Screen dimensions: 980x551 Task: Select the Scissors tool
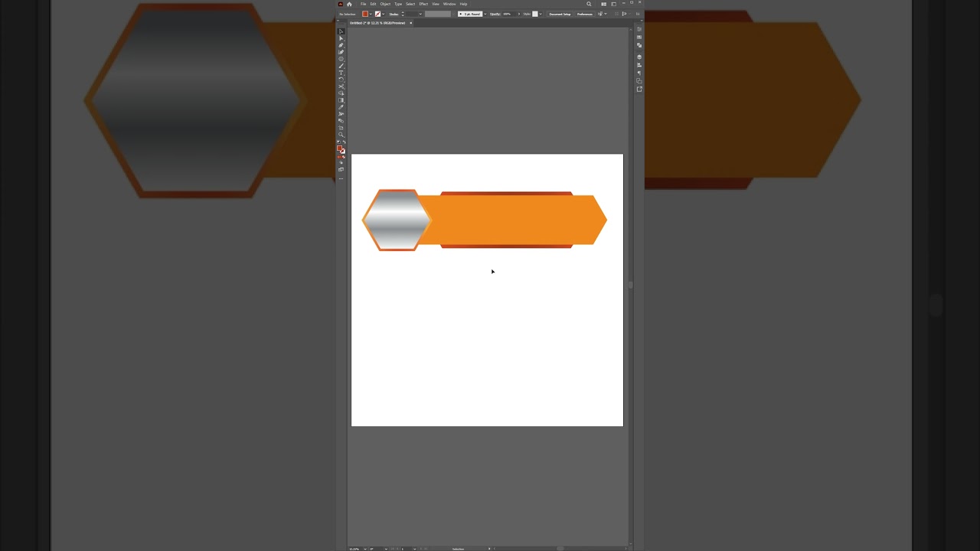coord(341,86)
